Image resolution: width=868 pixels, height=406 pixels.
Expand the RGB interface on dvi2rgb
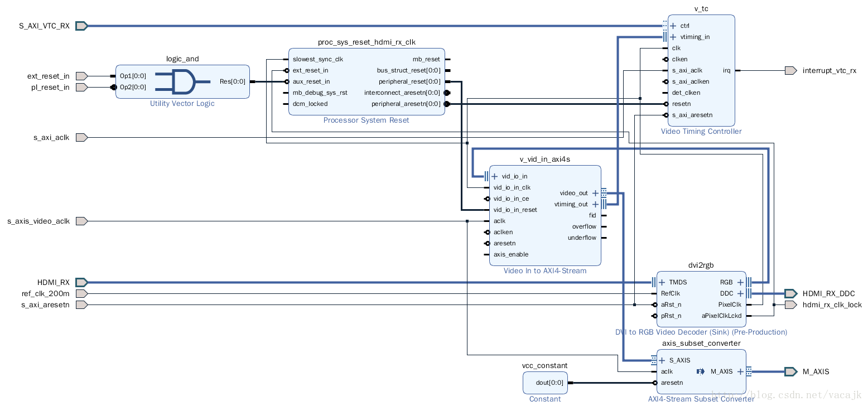click(740, 282)
